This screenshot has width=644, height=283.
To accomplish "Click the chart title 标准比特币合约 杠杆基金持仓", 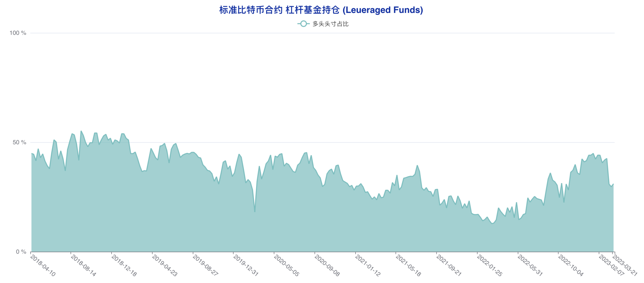I will 321,10.
